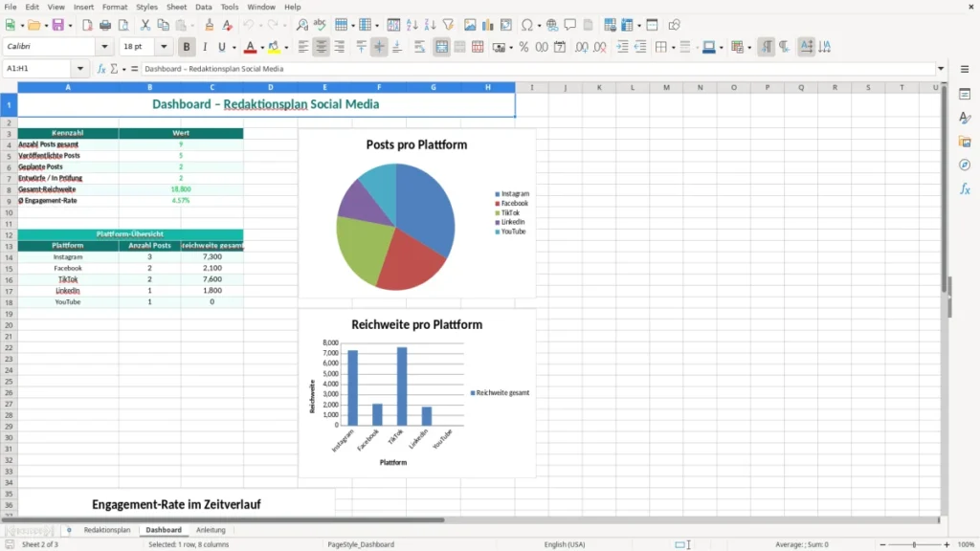Toggle Underline formatting
This screenshot has width=980, height=551.
pos(221,47)
